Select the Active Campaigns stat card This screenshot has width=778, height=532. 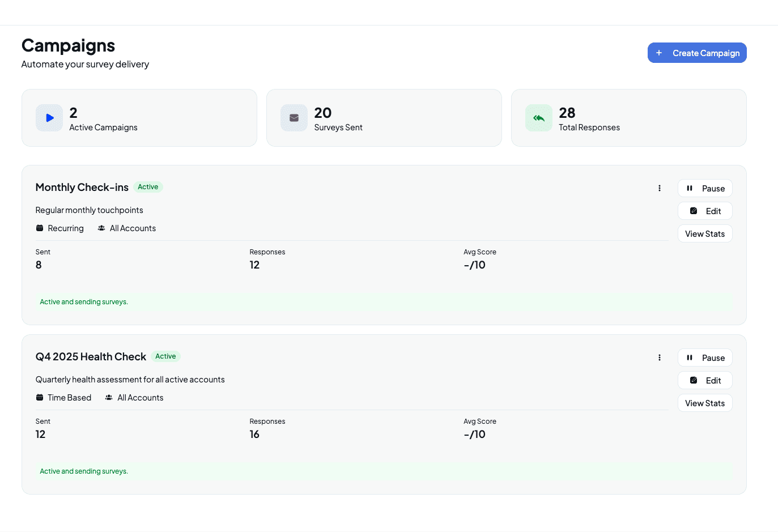139,118
